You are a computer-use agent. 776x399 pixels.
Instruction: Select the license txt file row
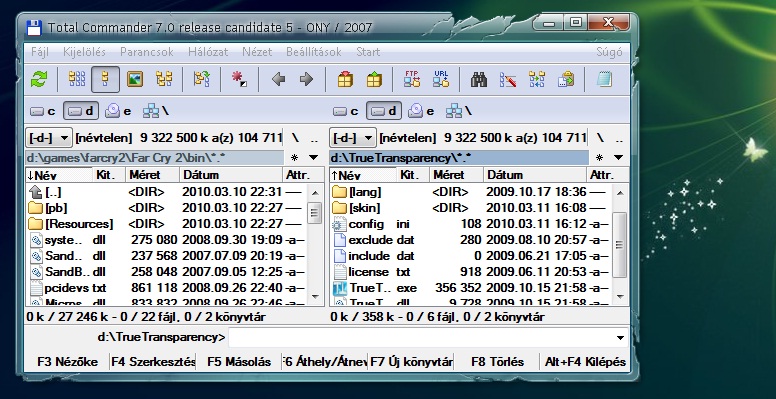pos(470,272)
